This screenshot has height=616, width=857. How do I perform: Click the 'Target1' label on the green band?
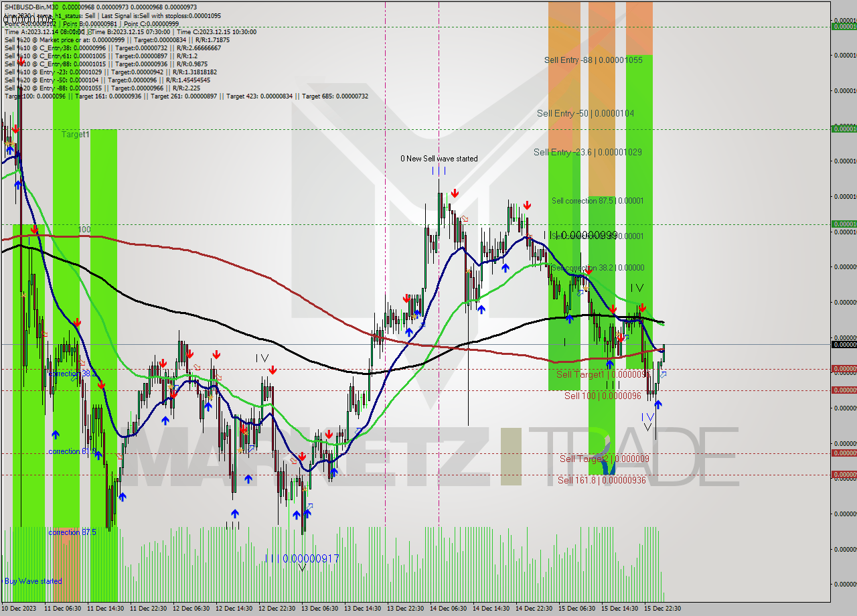76,134
